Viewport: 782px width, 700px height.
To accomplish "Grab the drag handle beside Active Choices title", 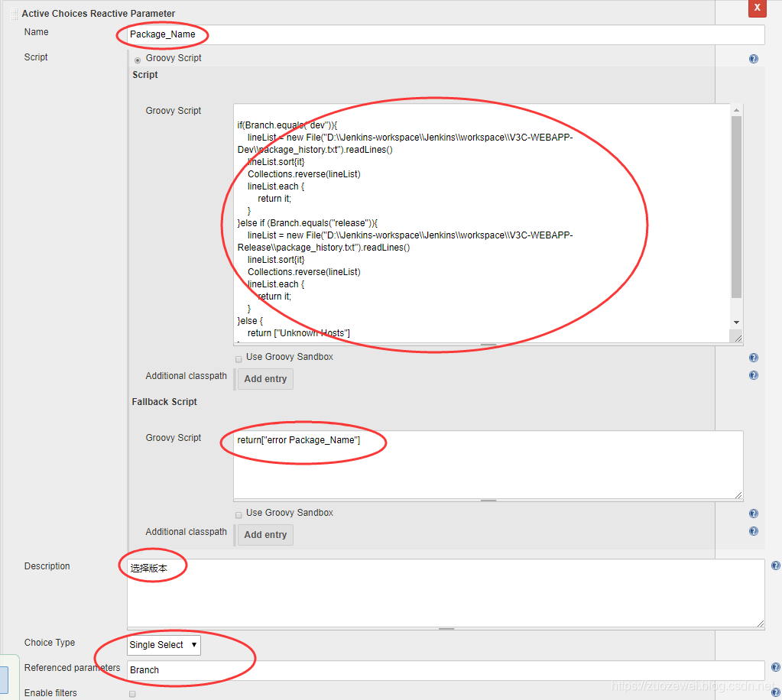I will pyautogui.click(x=14, y=14).
